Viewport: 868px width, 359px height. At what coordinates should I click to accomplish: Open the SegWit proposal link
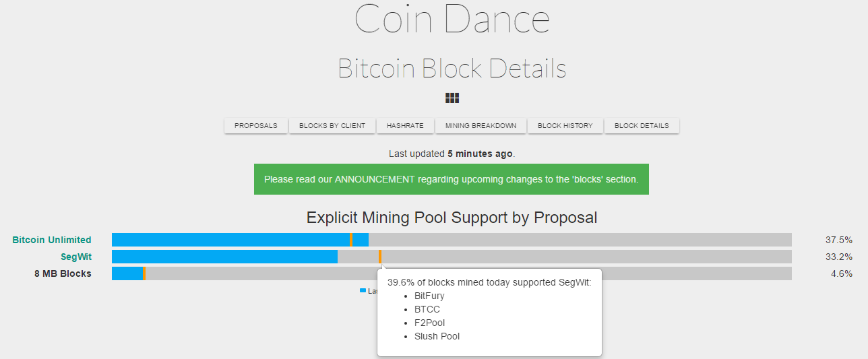click(x=76, y=257)
